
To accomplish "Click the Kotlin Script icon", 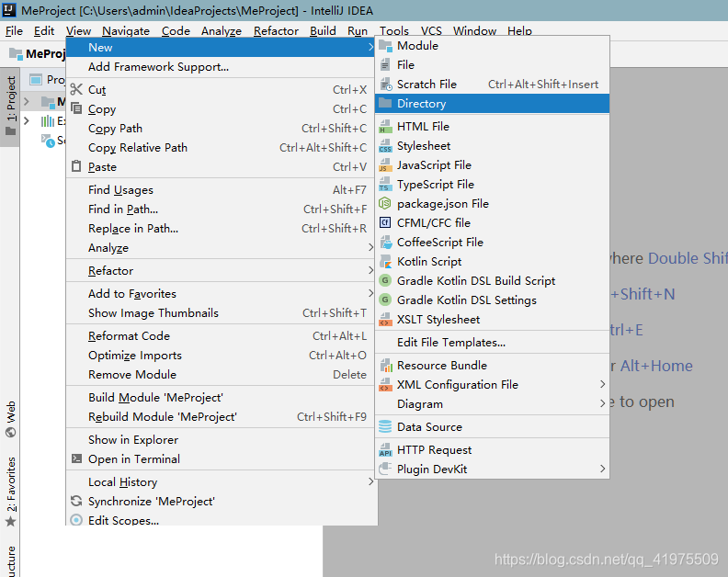I will tap(385, 262).
